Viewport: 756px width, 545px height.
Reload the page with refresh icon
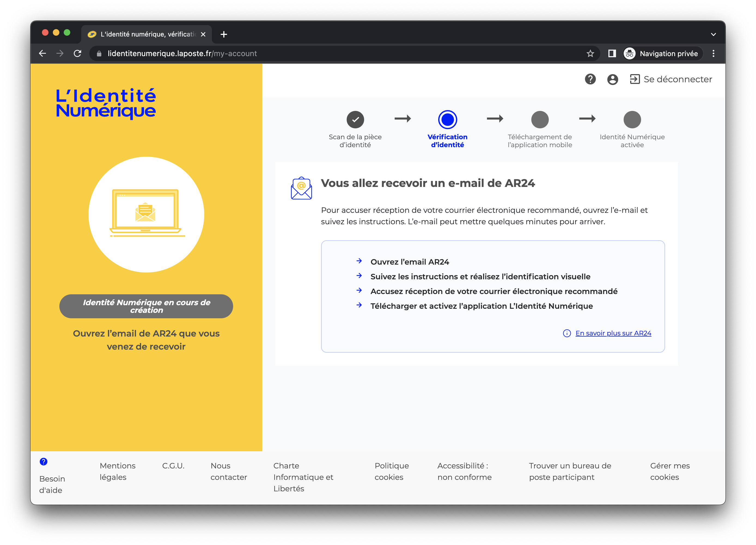(x=78, y=53)
